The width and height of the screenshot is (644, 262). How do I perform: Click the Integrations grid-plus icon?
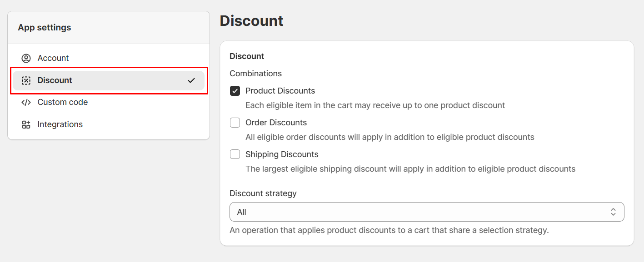click(x=26, y=124)
